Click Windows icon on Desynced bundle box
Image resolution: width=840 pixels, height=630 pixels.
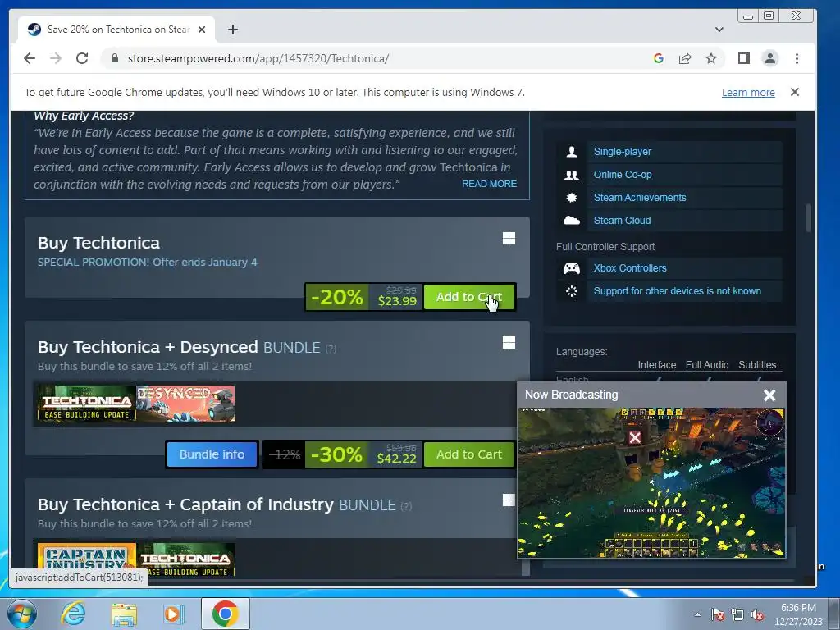(509, 342)
